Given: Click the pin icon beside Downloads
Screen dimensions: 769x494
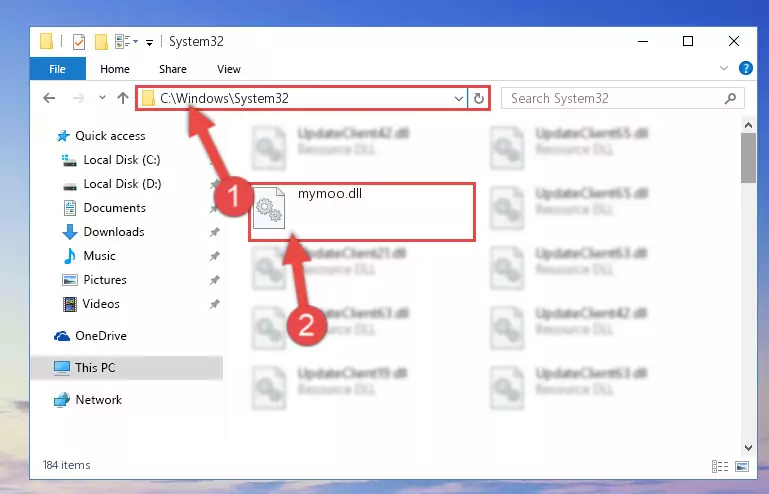Looking at the screenshot, I should pos(215,232).
